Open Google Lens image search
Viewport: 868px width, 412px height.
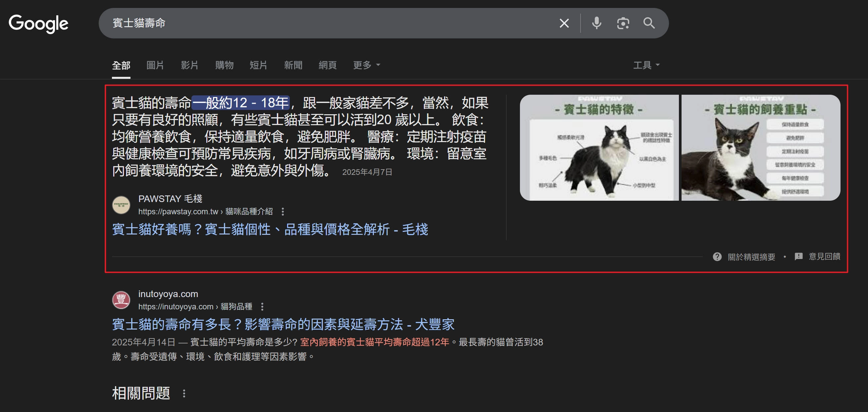click(623, 23)
